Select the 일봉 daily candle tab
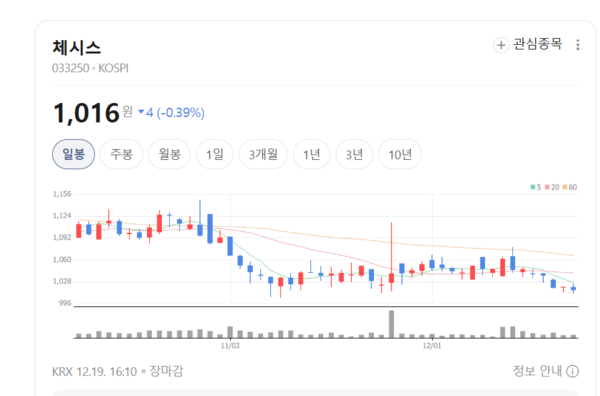 coord(73,154)
